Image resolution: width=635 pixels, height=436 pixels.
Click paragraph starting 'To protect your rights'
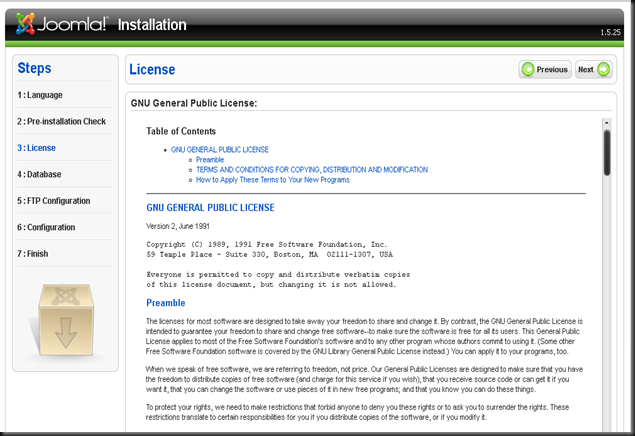click(x=357, y=412)
